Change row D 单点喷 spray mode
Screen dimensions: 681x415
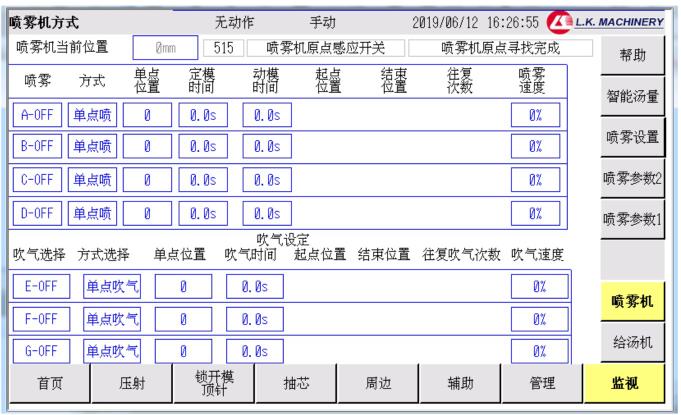93,213
